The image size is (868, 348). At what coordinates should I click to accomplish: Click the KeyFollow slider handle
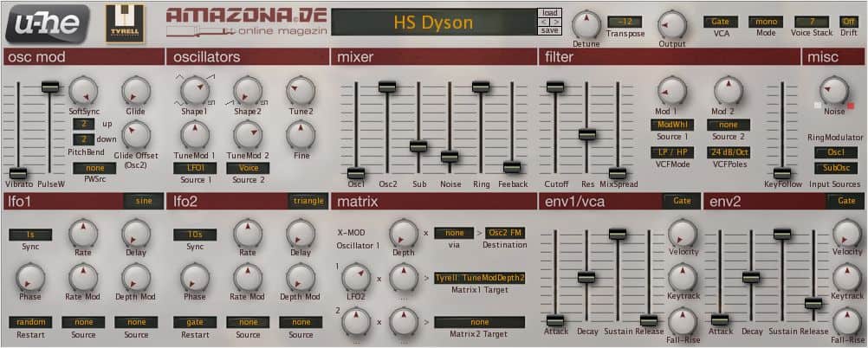(782, 173)
